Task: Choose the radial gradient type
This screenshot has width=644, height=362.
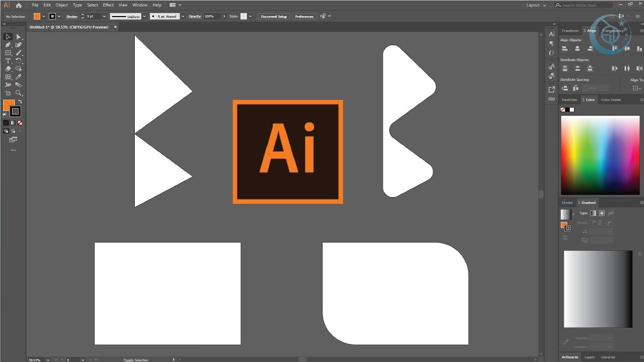Action: (x=602, y=213)
